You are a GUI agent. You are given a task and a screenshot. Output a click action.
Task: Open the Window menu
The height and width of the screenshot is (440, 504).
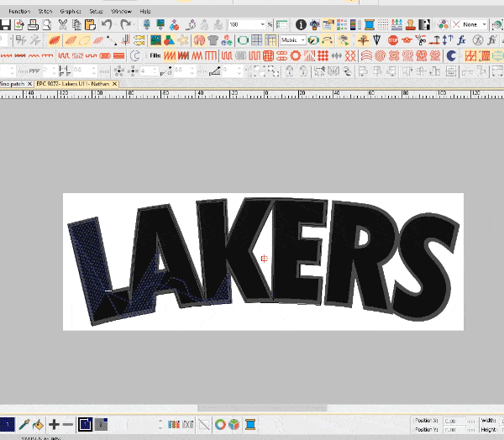tap(121, 11)
